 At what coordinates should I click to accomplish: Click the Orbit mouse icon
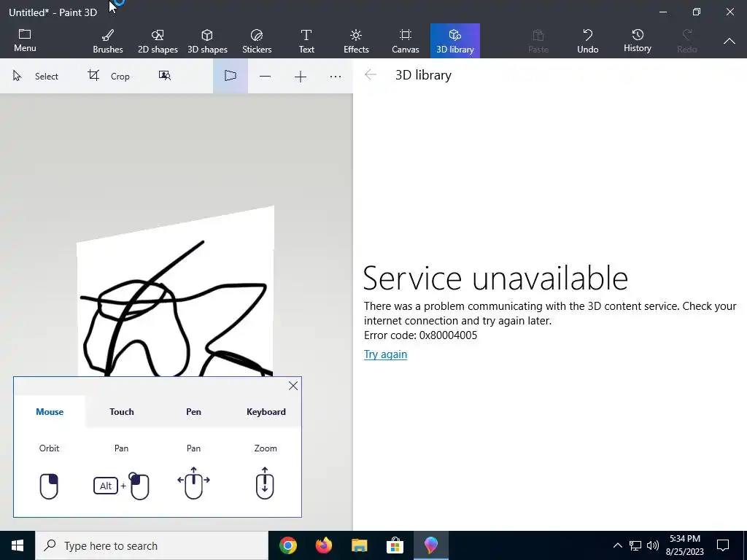point(49,486)
